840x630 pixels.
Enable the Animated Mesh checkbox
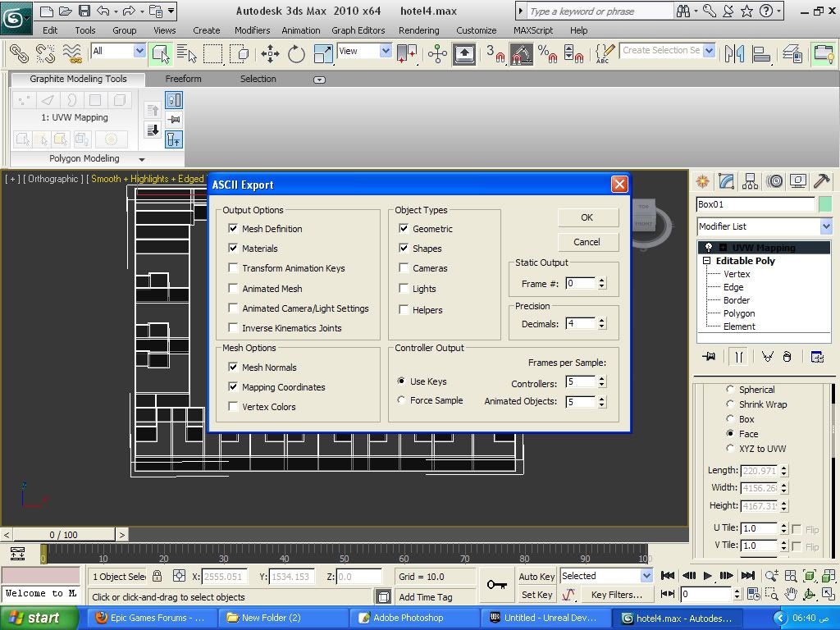coord(233,288)
